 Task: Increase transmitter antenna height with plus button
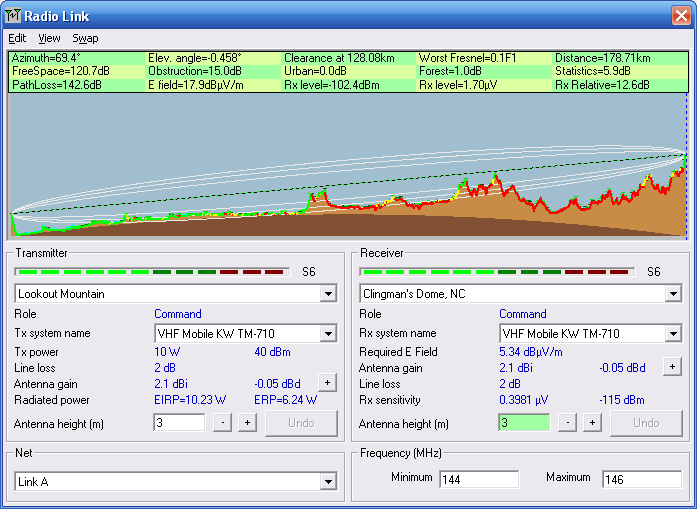(x=247, y=423)
